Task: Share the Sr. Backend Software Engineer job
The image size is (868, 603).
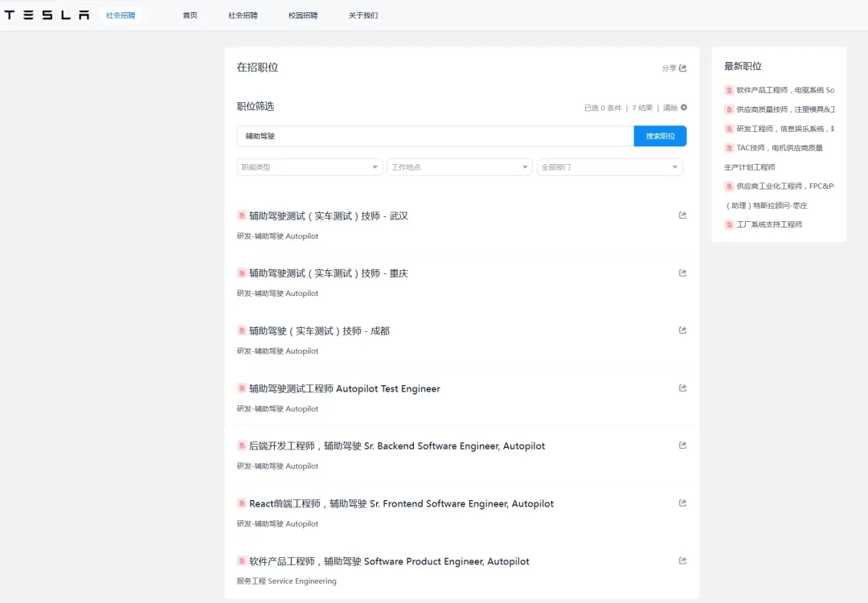Action: pyautogui.click(x=682, y=445)
